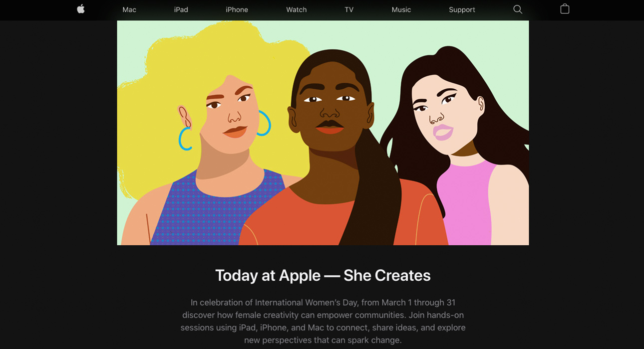The image size is (644, 349).
Task: Click the Apple logo home icon
Action: click(x=81, y=9)
